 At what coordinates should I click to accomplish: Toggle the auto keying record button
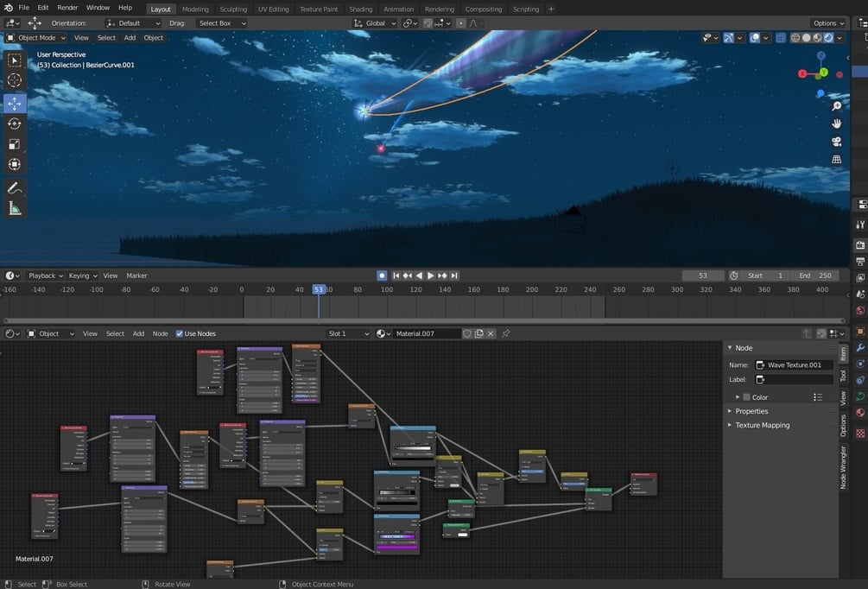click(x=382, y=275)
